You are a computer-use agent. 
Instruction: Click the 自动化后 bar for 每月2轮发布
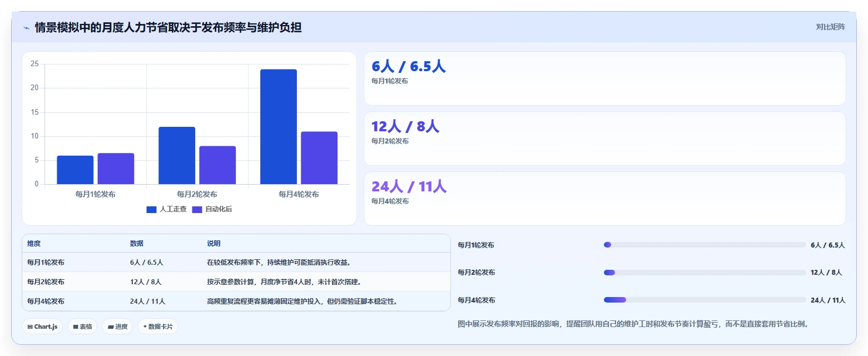(217, 165)
